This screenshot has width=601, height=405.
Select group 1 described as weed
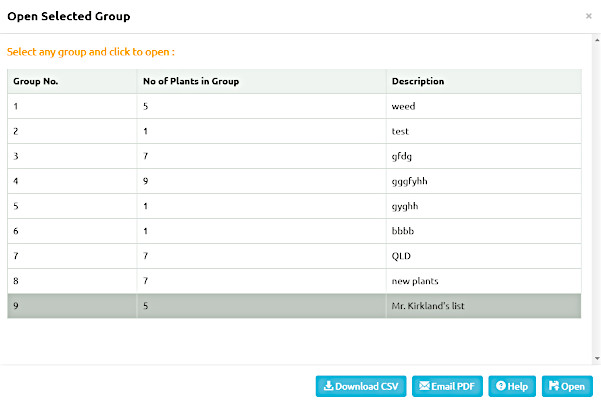point(294,106)
